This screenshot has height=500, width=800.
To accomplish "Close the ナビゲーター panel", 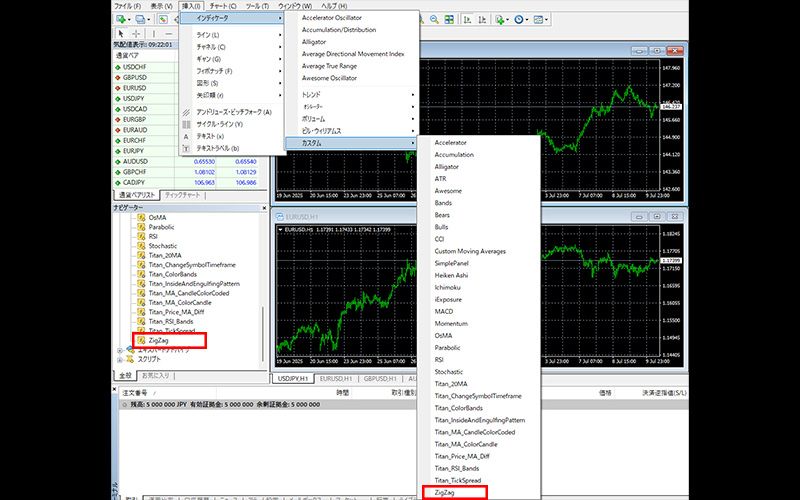I will [x=264, y=208].
